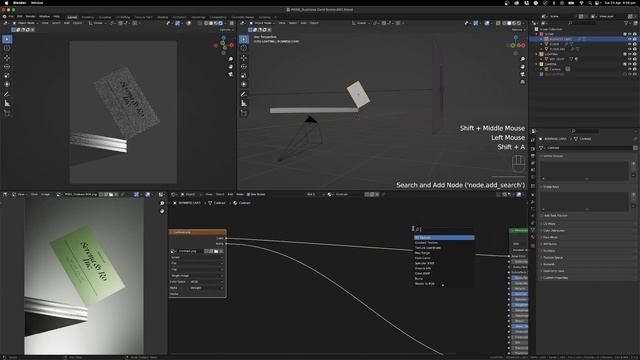Select the Measure tool in left viewport toolbar
Screen dimensions: 640x360
coord(7,103)
